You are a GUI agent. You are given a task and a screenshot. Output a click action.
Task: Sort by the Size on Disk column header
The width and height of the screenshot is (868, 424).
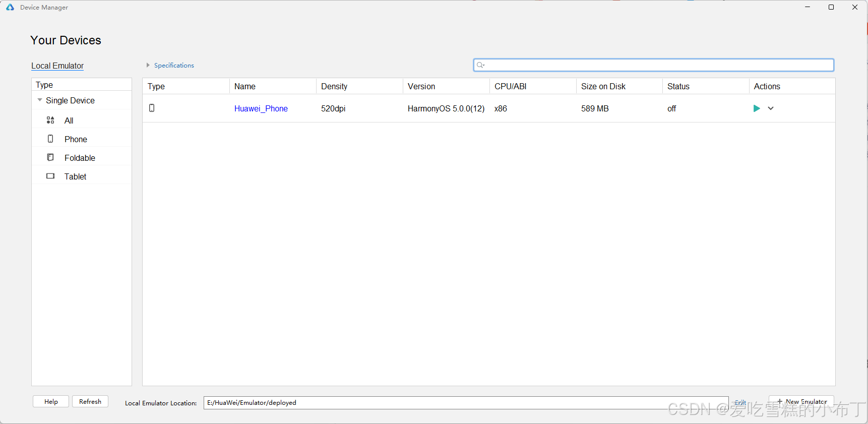tap(619, 86)
